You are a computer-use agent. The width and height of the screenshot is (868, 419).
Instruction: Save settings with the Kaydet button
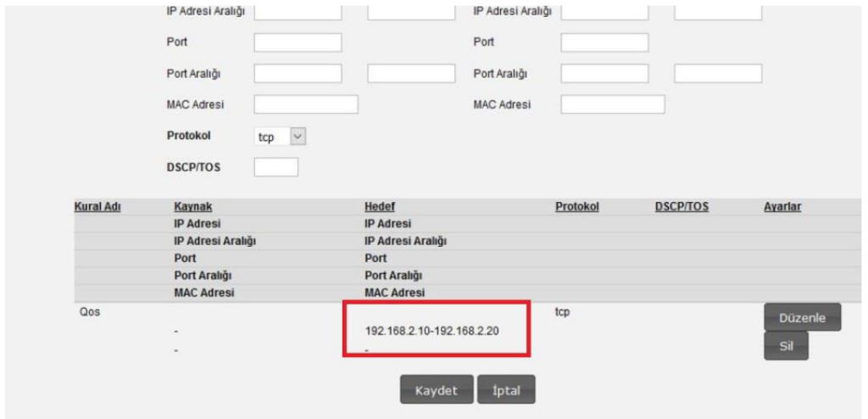tap(437, 390)
